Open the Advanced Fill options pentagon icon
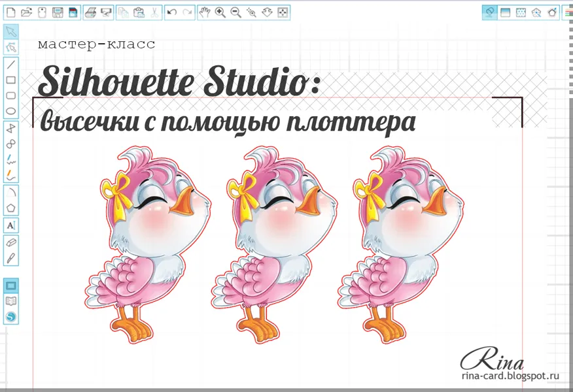Image resolution: width=573 pixels, height=392 pixels. point(536,13)
